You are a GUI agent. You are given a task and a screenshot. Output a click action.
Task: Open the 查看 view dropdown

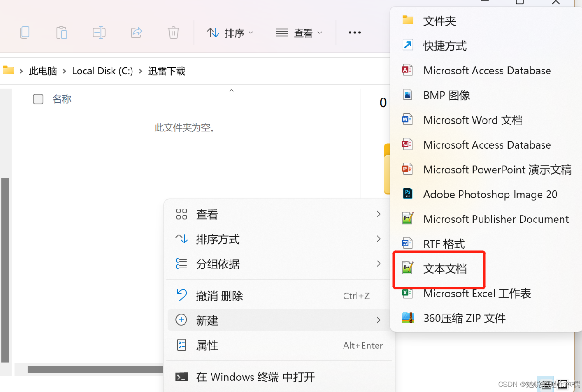[299, 33]
